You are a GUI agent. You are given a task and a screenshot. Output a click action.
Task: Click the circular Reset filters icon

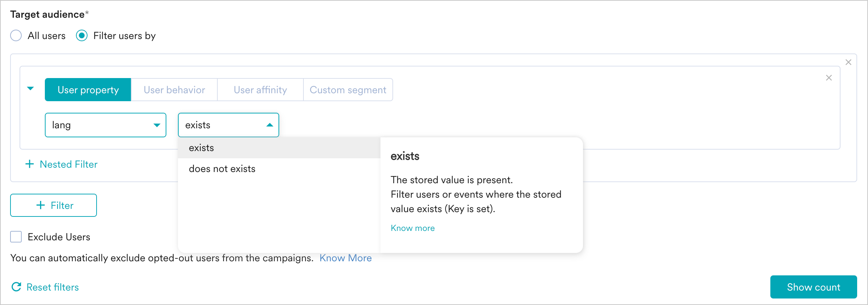[17, 287]
